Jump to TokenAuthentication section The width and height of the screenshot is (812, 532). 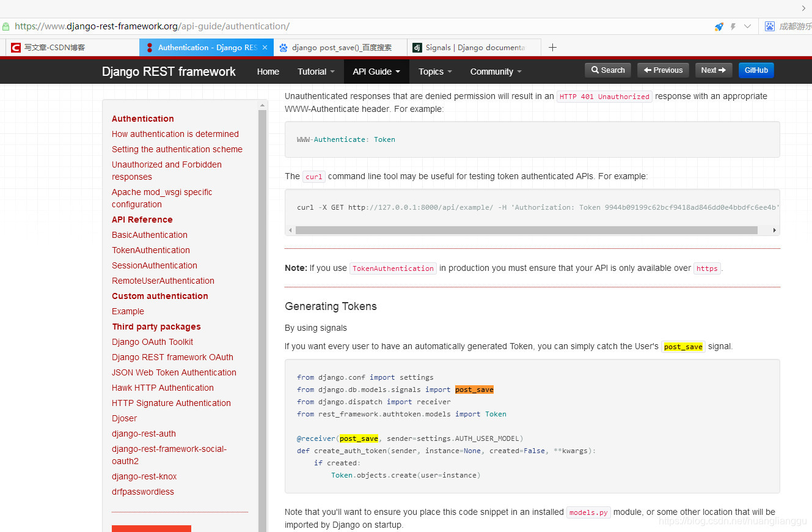point(151,250)
